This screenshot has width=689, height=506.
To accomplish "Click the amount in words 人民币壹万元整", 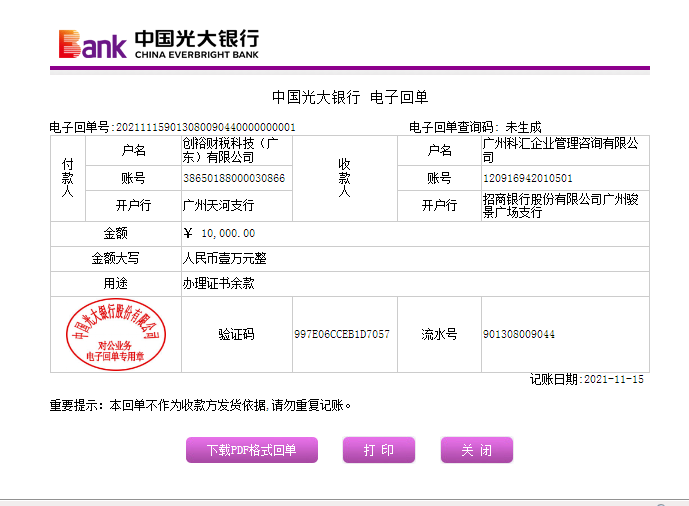I will pyautogui.click(x=224, y=258).
